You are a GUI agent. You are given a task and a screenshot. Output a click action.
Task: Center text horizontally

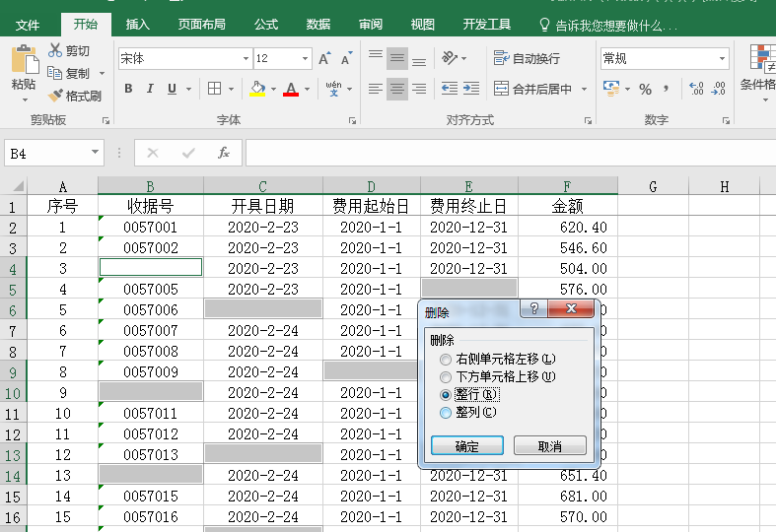(397, 89)
